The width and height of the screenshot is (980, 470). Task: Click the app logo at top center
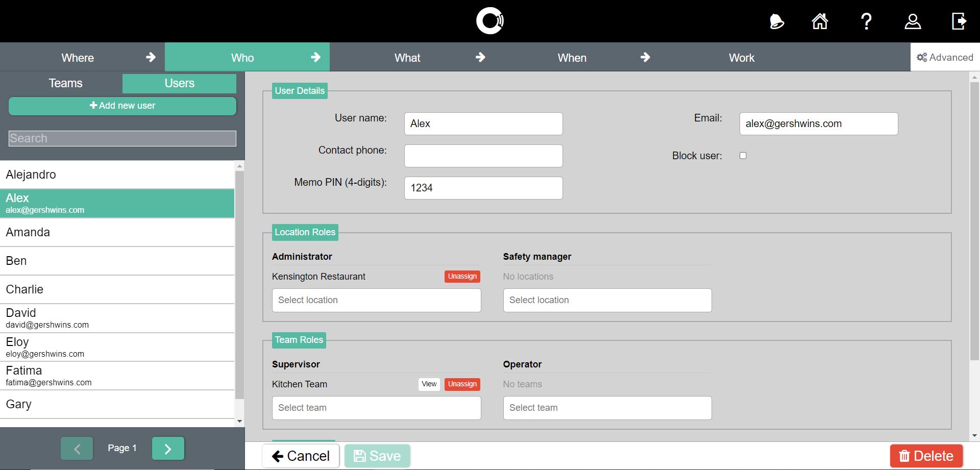pyautogui.click(x=489, y=21)
